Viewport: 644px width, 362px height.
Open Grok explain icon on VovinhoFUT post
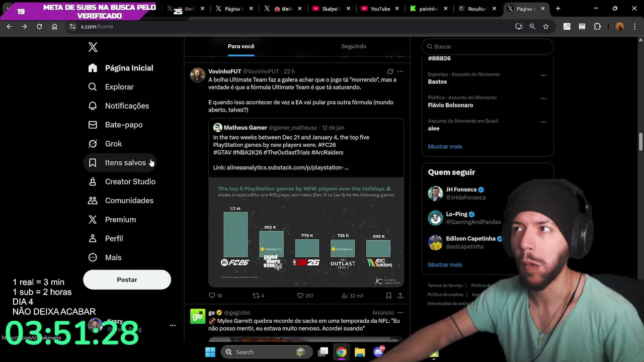390,71
